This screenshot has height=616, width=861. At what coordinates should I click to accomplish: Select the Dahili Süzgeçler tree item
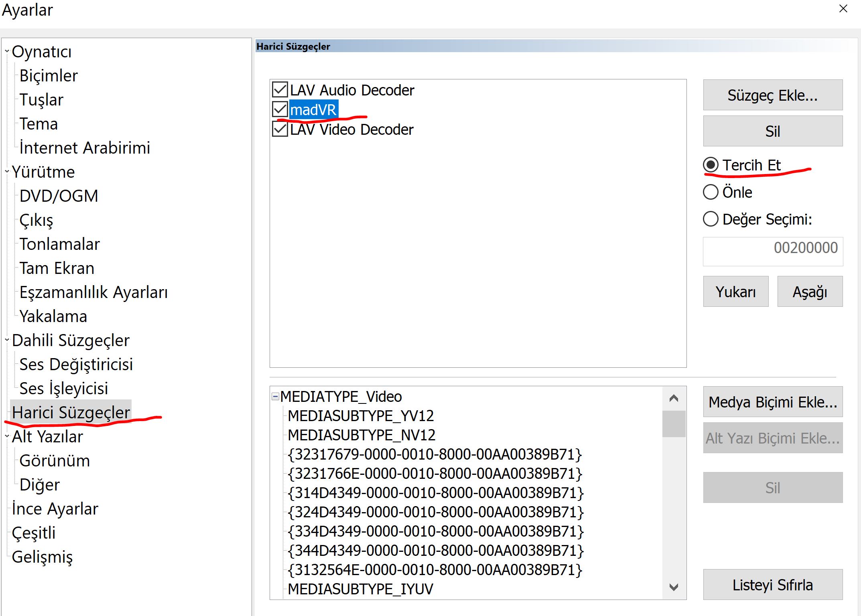(x=71, y=340)
